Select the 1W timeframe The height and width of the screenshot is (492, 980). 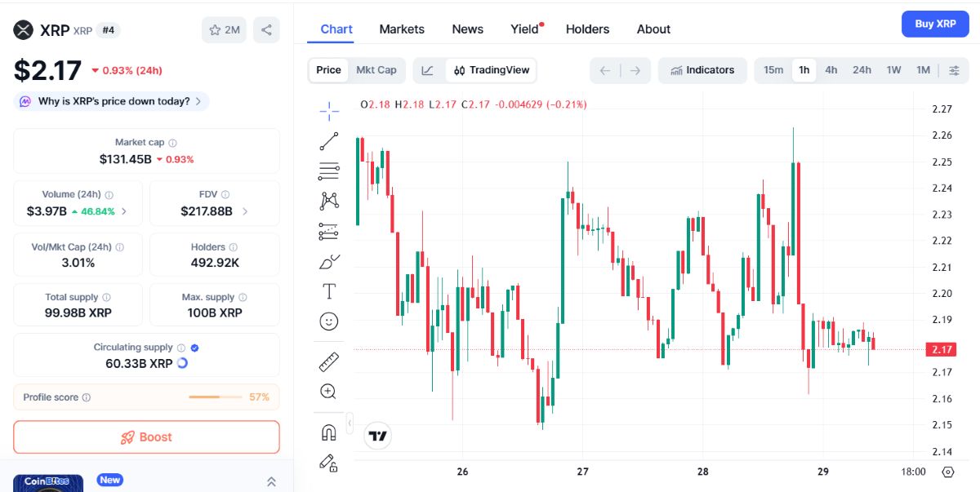(894, 70)
